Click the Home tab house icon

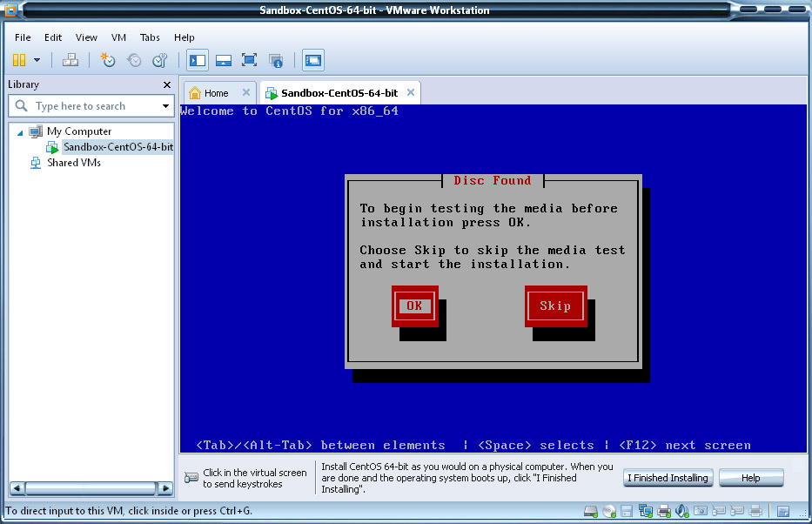pos(195,92)
